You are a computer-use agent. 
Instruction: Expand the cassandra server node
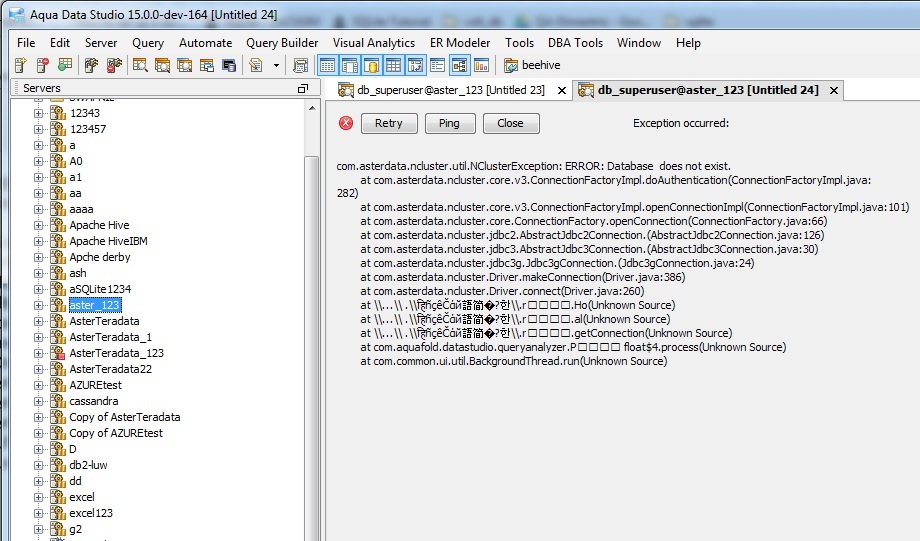click(39, 401)
